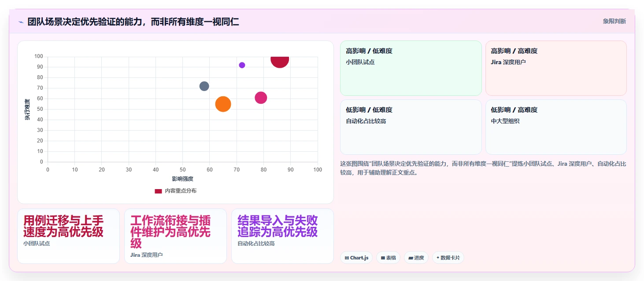The height and width of the screenshot is (281, 644).
Task: Click the small purple bubble in the chart
Action: click(242, 65)
